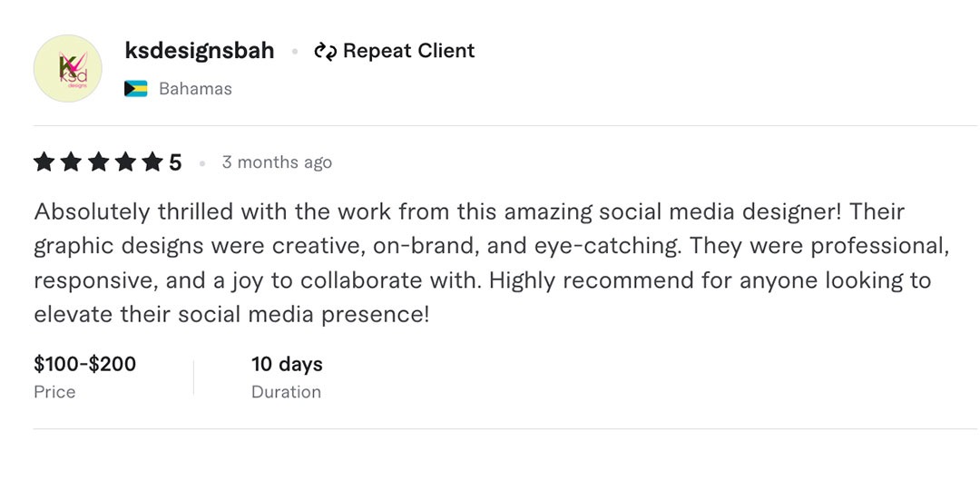The height and width of the screenshot is (490, 980).
Task: Click the Bahamas flag icon
Action: click(x=136, y=89)
